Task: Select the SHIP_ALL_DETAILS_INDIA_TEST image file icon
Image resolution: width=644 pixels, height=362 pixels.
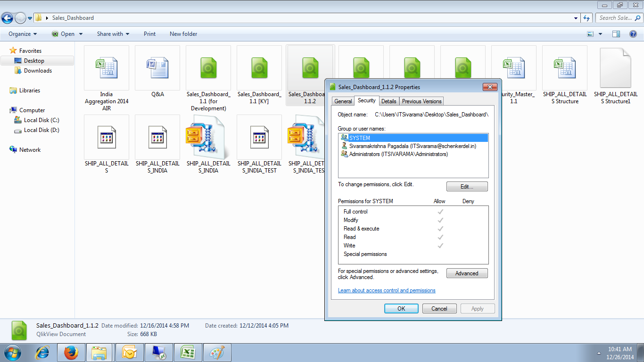Action: pyautogui.click(x=259, y=137)
